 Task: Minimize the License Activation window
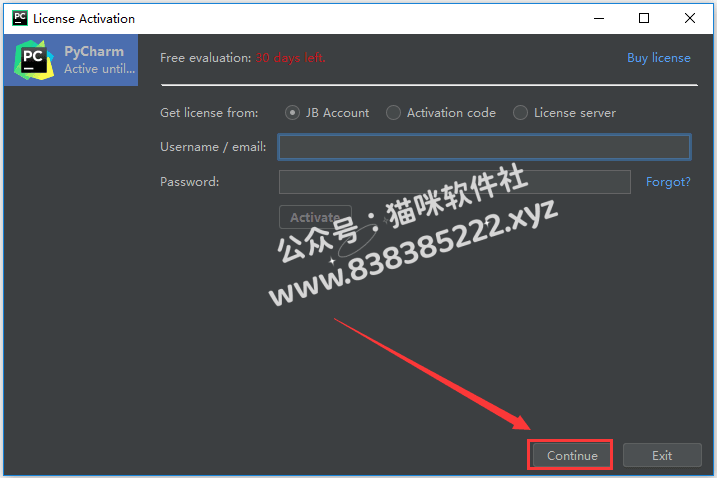599,18
